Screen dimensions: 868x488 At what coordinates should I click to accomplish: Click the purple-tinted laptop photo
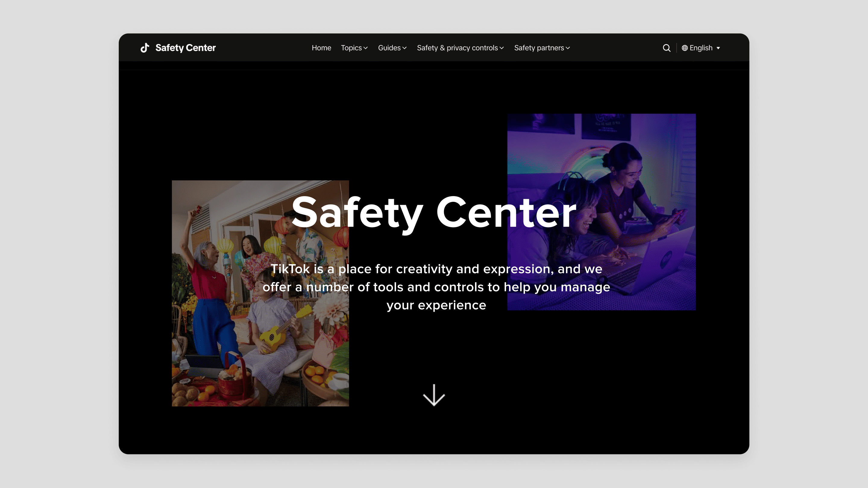pyautogui.click(x=602, y=212)
